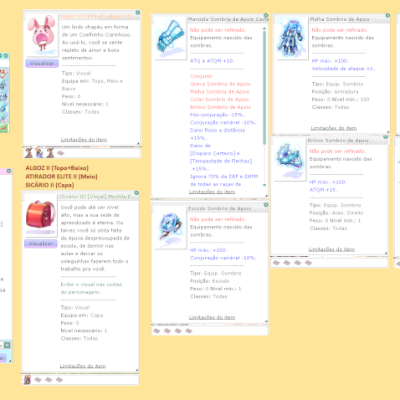Open the red backpack item image
The height and width of the screenshot is (400, 400).
(x=41, y=216)
